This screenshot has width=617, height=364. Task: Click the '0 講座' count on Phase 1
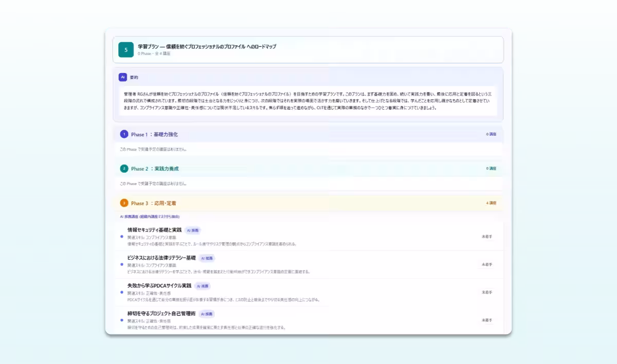click(x=491, y=134)
